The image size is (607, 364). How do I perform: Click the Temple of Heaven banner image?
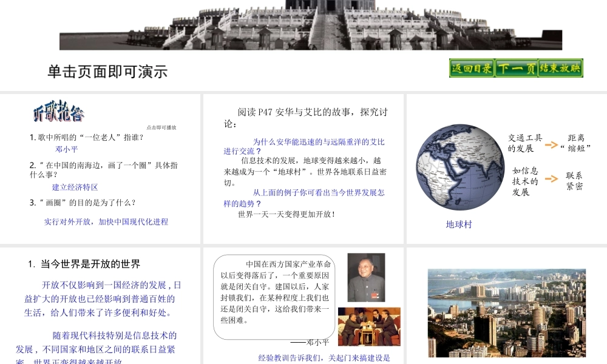tap(310, 25)
